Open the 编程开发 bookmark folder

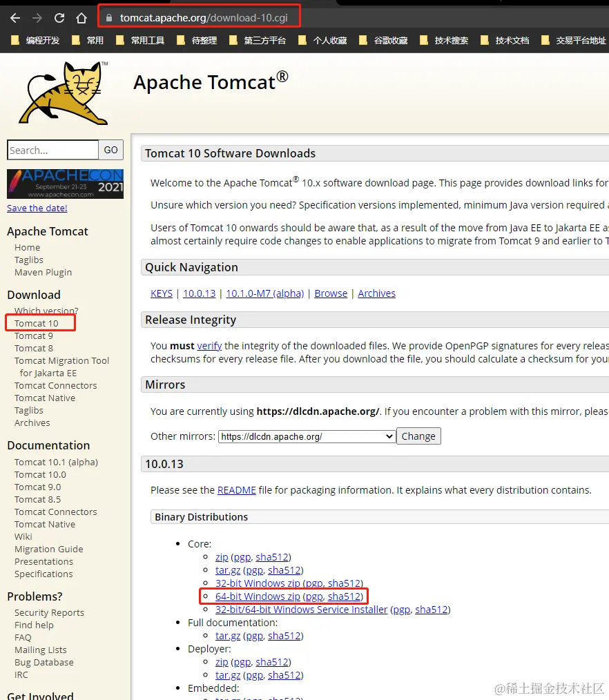pyautogui.click(x=35, y=41)
